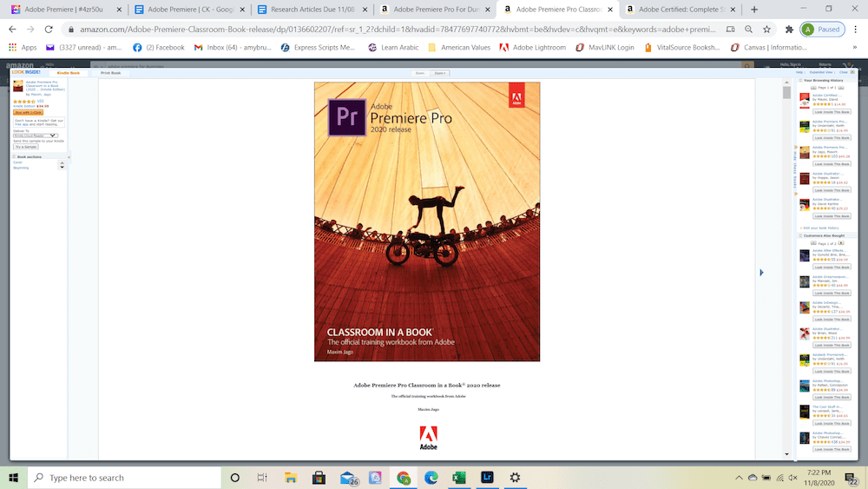Click the book sections scroll up arrow
Viewport: 868px width, 489px height.
[62, 162]
